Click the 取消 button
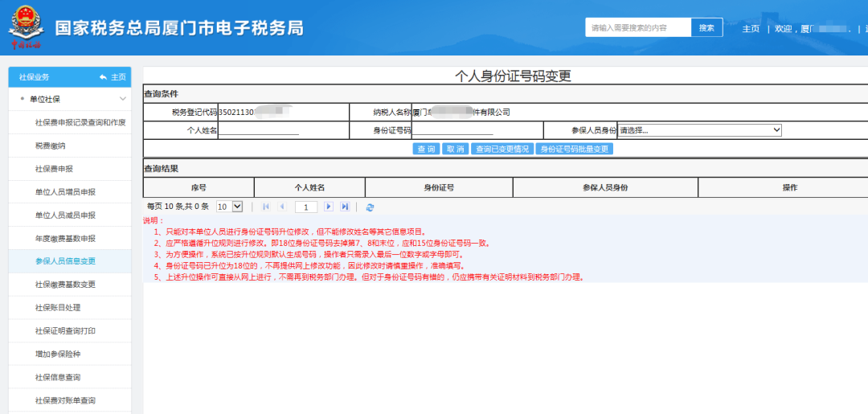868x414 pixels. coord(455,149)
